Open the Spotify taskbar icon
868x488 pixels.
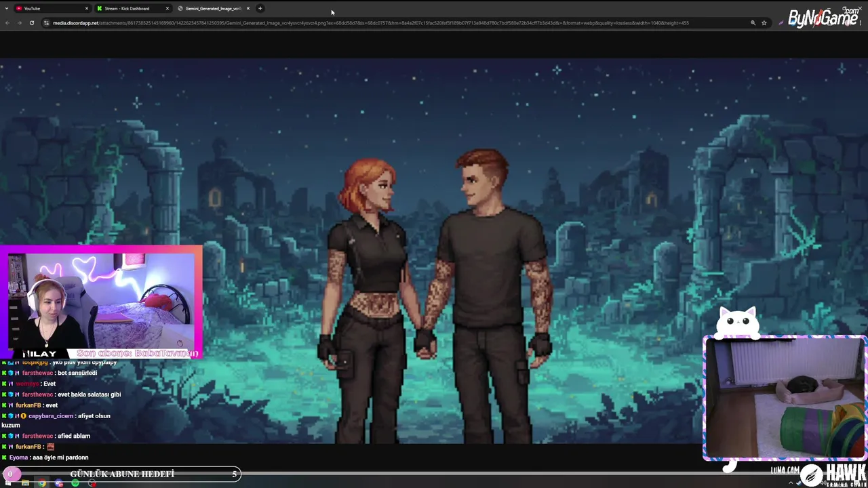coord(75,483)
